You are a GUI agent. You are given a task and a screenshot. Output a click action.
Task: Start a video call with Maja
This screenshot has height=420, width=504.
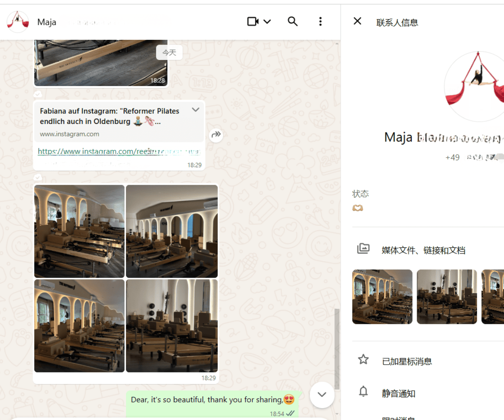(x=252, y=21)
